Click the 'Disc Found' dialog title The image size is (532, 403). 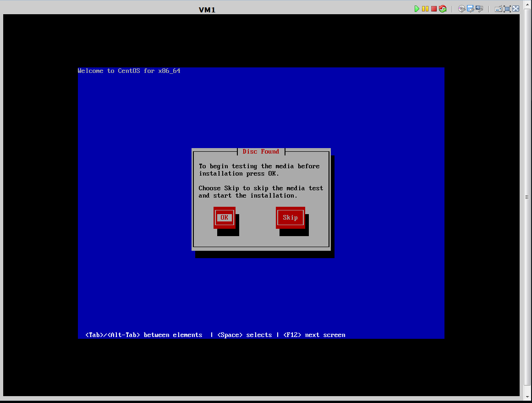[x=261, y=151]
